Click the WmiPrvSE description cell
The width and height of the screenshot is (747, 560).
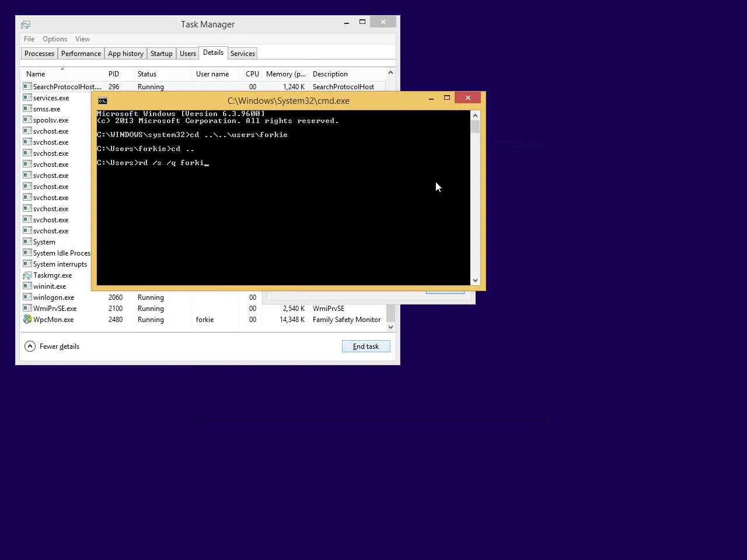[x=329, y=309]
